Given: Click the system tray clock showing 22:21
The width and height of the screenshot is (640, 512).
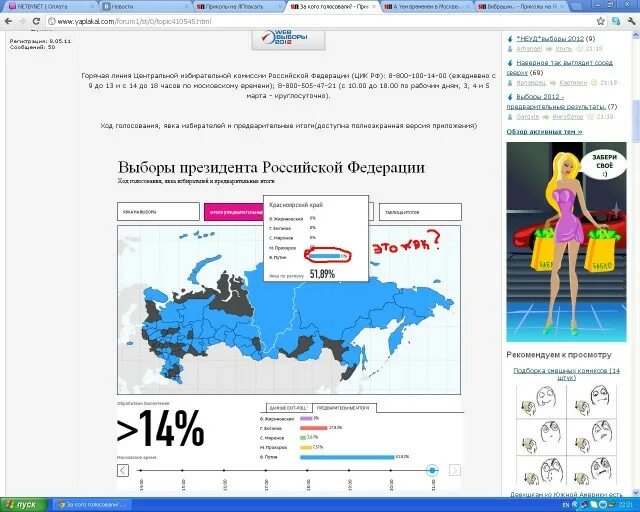Looking at the screenshot, I should pos(627,505).
